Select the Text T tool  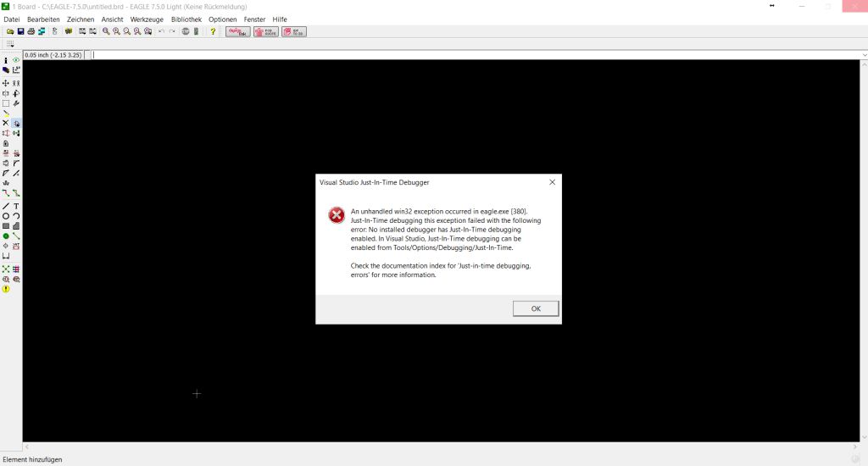[16, 206]
